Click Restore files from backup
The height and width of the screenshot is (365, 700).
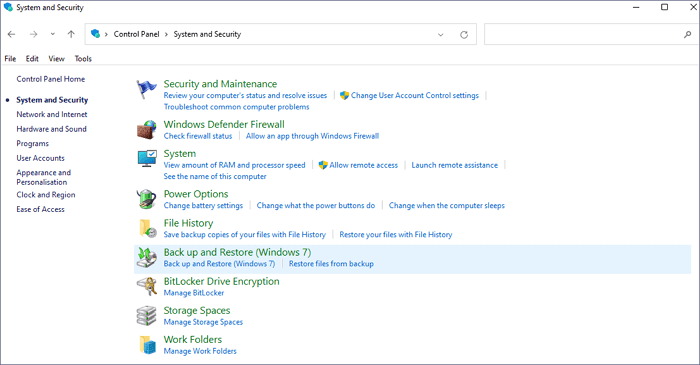click(331, 264)
